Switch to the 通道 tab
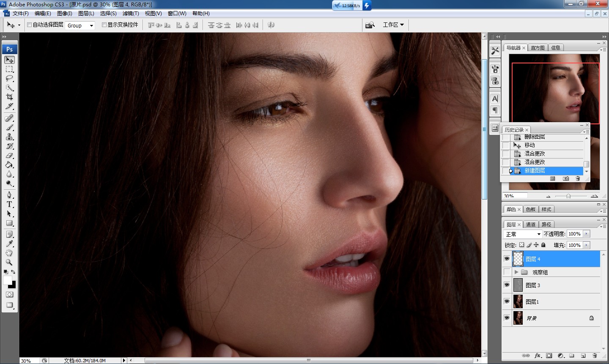 point(531,224)
